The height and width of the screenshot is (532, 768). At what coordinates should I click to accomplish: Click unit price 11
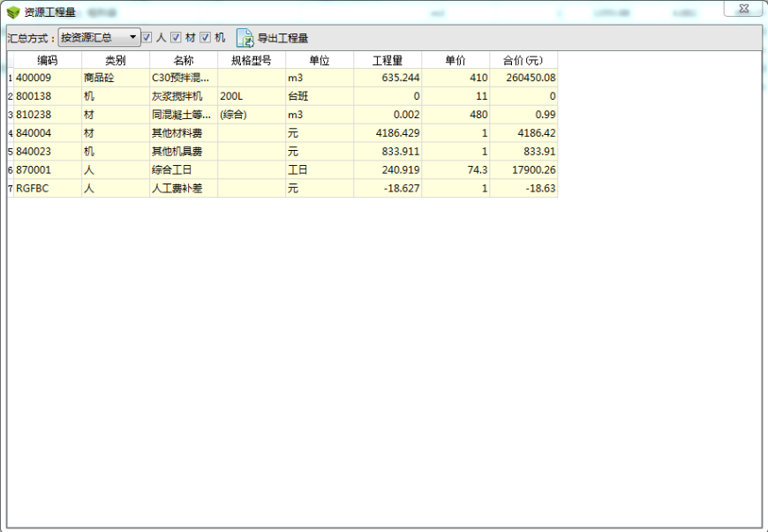(456, 96)
